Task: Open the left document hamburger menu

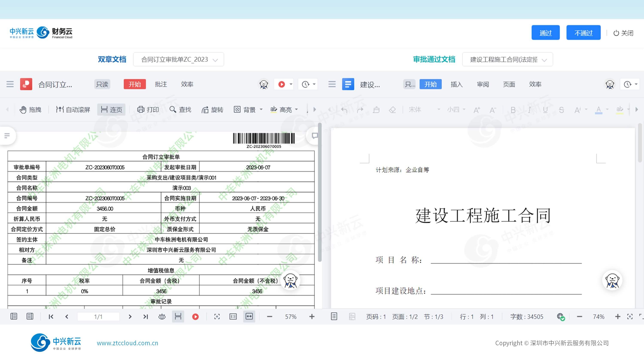Action: pos(10,84)
